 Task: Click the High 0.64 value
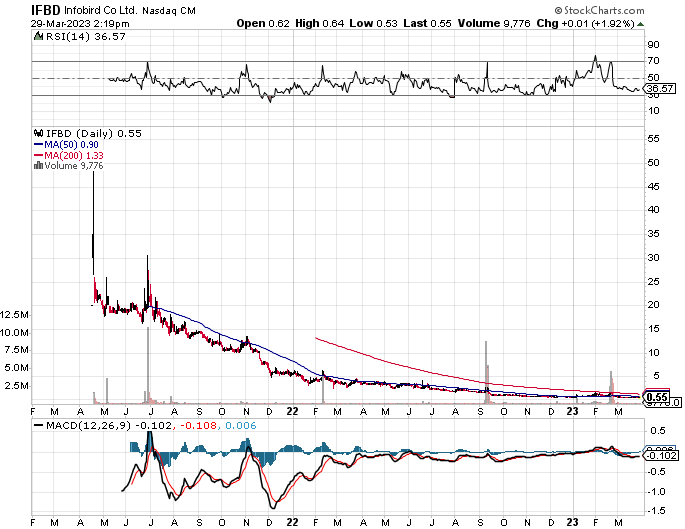click(x=319, y=23)
